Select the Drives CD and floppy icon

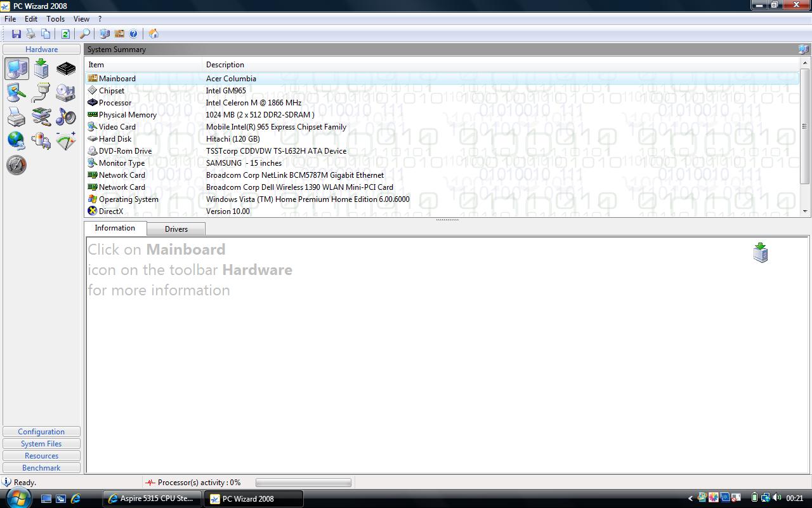66,93
